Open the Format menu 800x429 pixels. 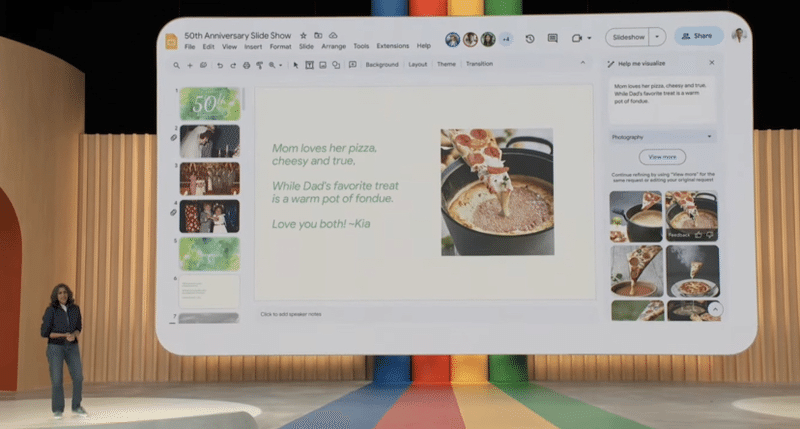(281, 47)
